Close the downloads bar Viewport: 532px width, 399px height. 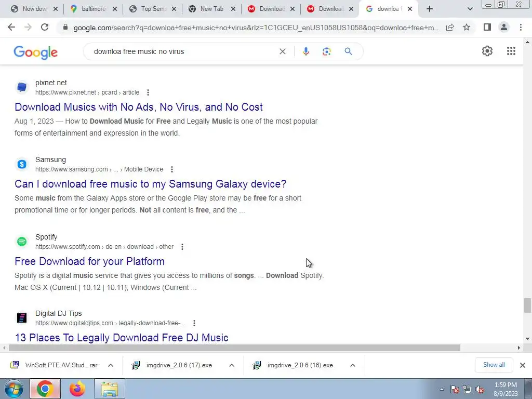(523, 365)
